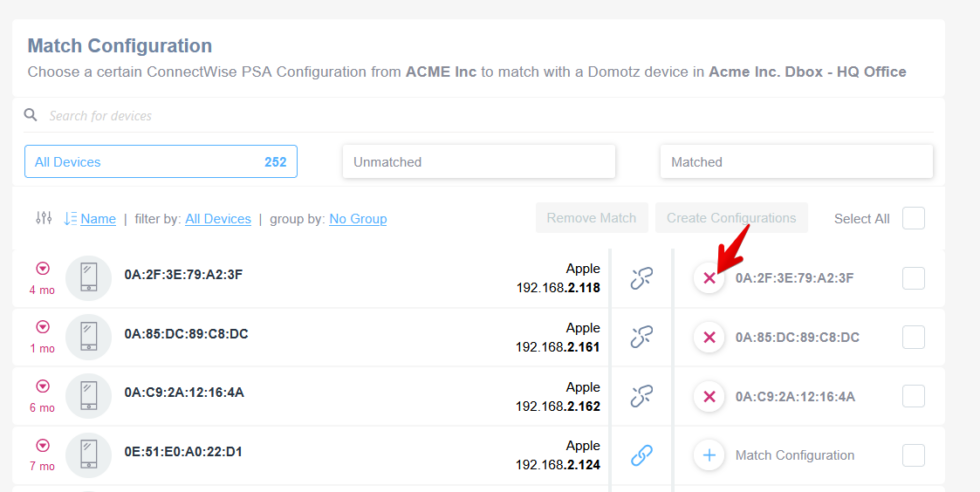Open the group by No Group dropdown

pyautogui.click(x=358, y=219)
